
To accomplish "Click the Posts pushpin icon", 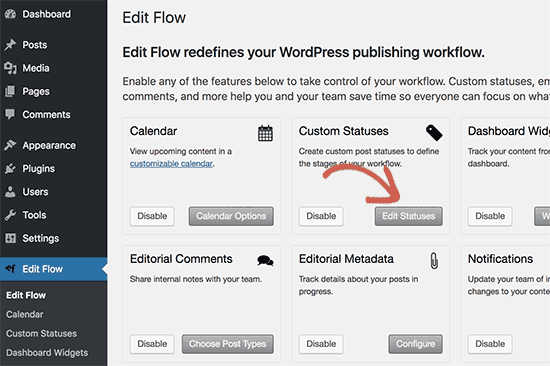I will tap(10, 45).
